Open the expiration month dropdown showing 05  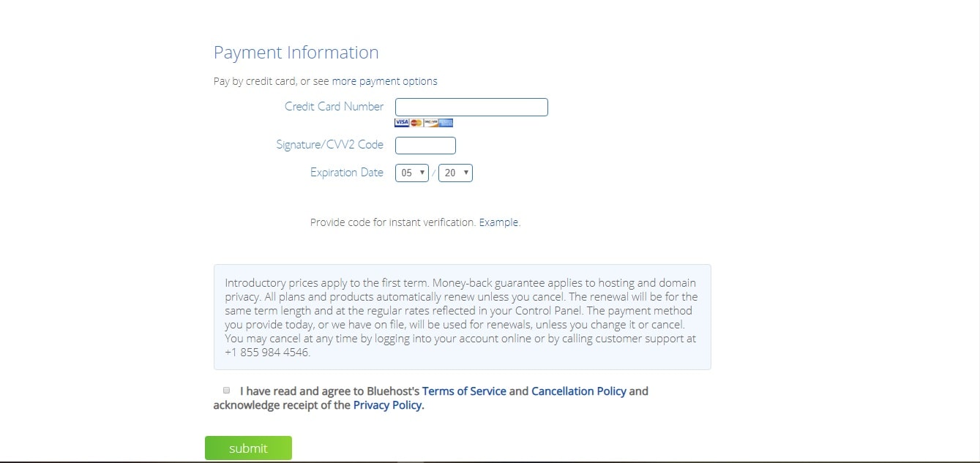tap(412, 173)
